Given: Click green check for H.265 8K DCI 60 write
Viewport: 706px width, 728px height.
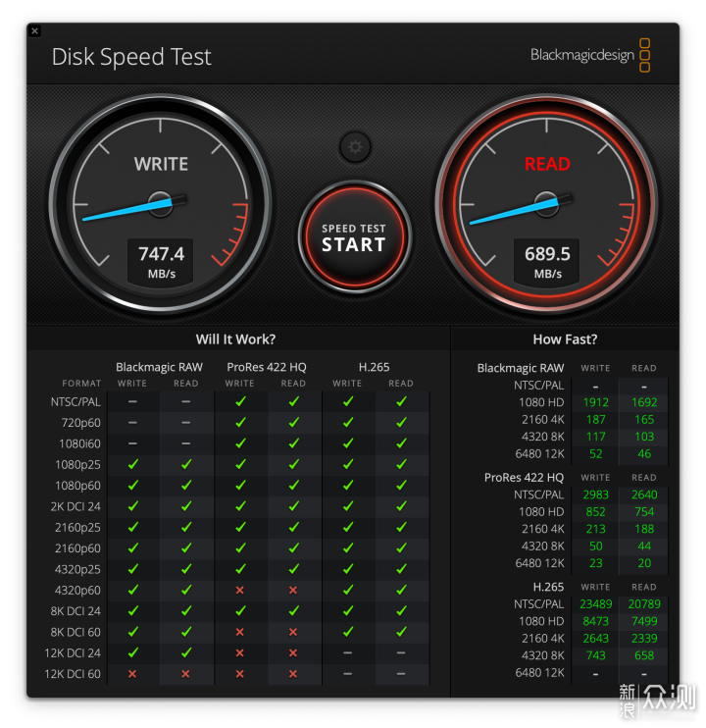Looking at the screenshot, I should (348, 632).
